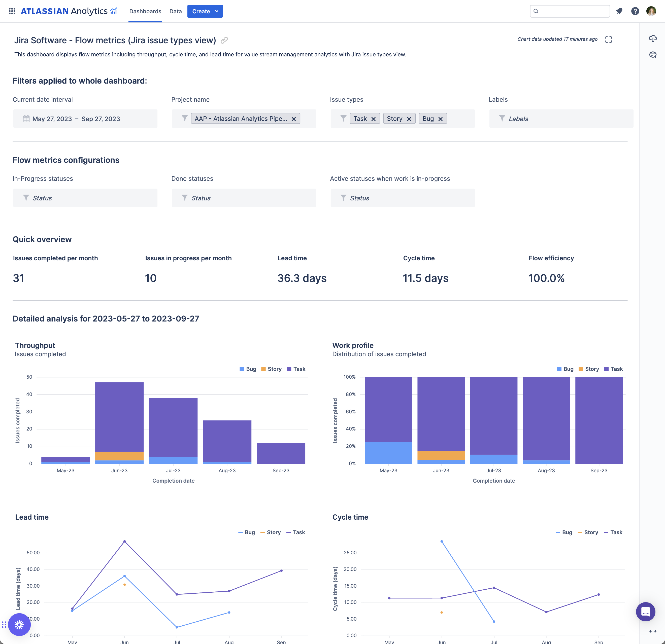
Task: Open the comments icon in right sidebar
Action: (x=653, y=55)
